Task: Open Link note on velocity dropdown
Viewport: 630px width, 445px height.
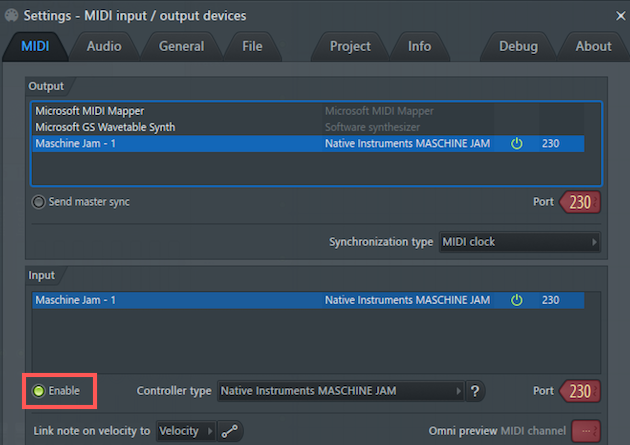Action: (x=186, y=431)
